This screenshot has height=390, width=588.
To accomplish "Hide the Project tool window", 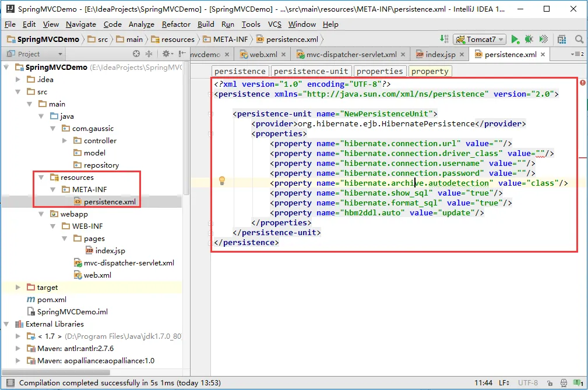I will coord(182,54).
